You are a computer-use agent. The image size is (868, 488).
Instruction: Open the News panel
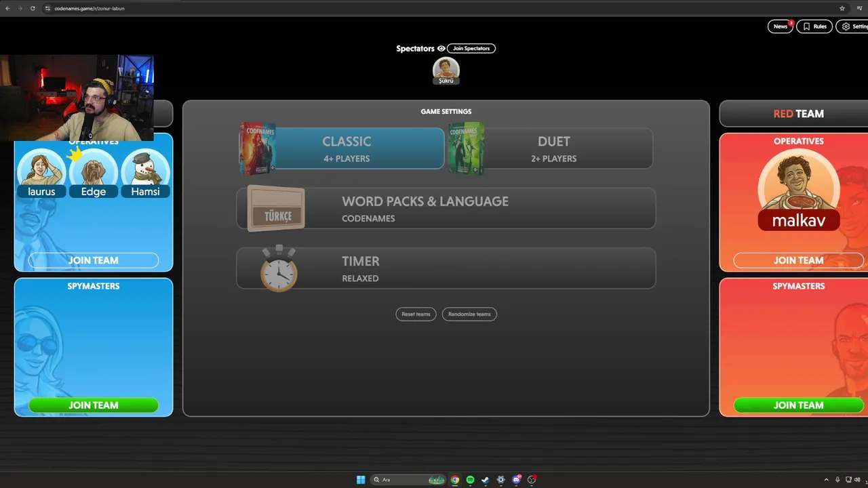pos(781,26)
